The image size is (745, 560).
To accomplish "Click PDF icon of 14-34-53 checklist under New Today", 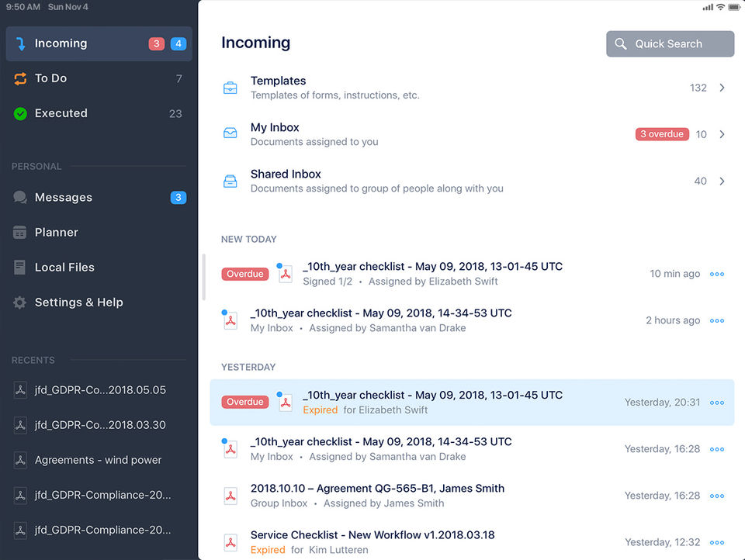I will coord(230,320).
